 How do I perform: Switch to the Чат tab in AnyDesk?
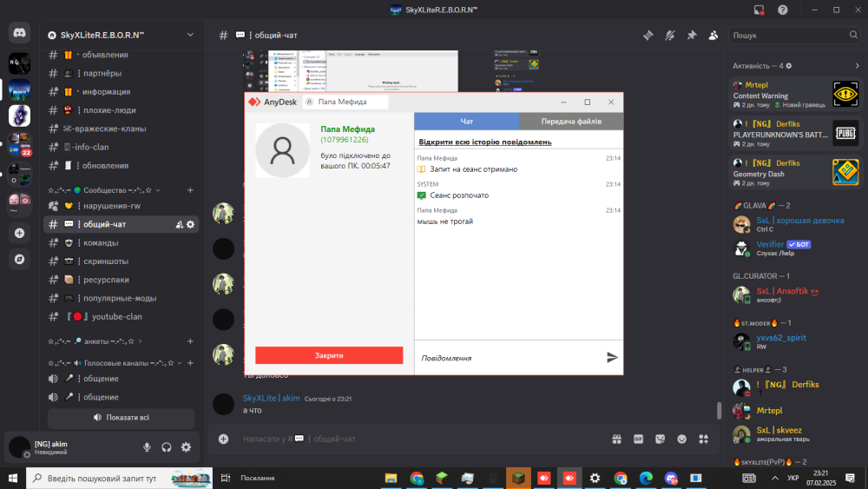click(467, 122)
